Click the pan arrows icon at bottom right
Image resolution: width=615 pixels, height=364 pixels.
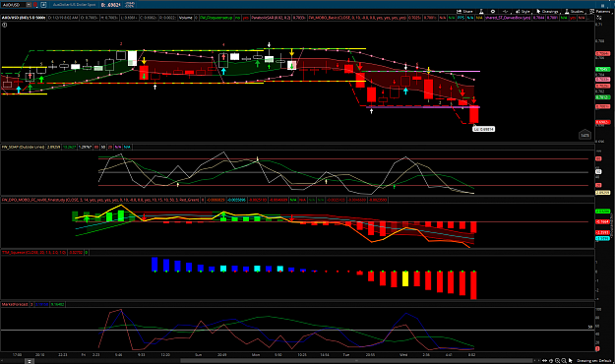click(x=545, y=360)
